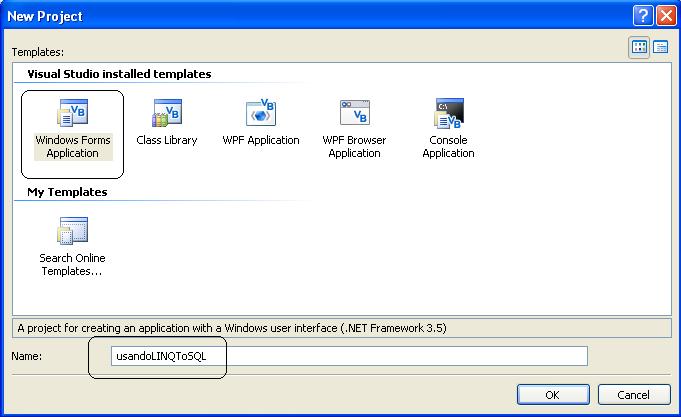Click the 'Class Library' label text
The image size is (681, 417).
click(x=167, y=140)
